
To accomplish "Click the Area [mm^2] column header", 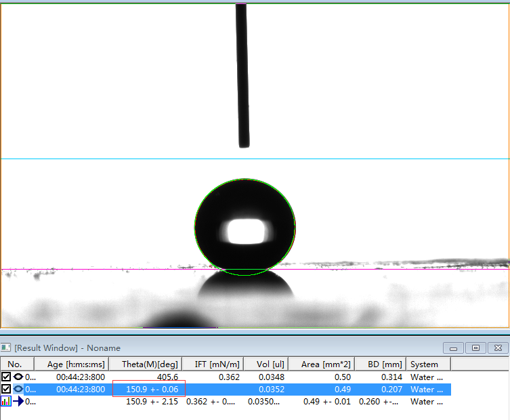I will pyautogui.click(x=324, y=364).
